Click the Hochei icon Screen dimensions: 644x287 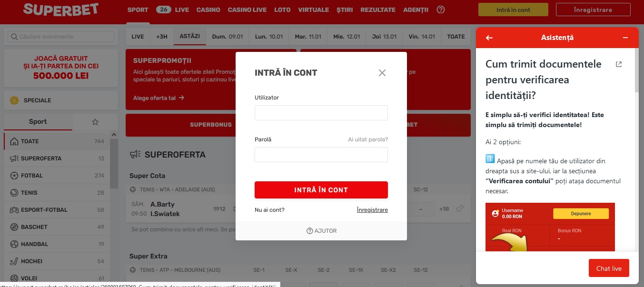tap(14, 261)
